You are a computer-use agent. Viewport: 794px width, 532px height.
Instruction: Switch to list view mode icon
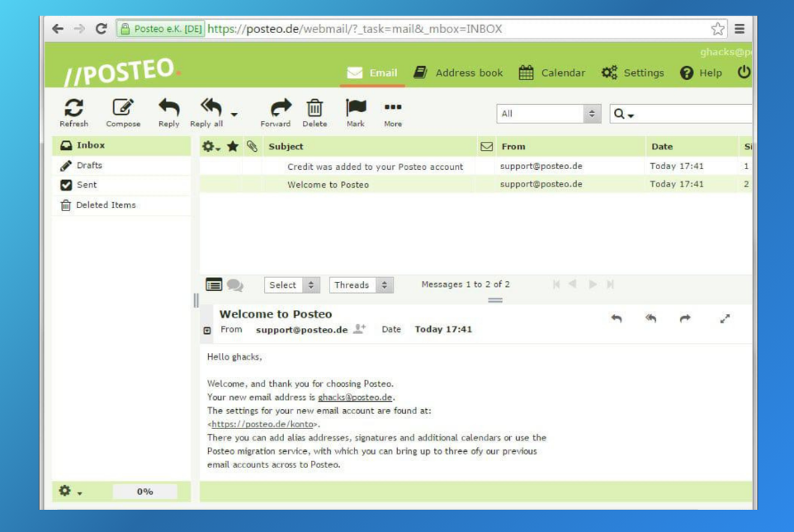click(x=214, y=285)
